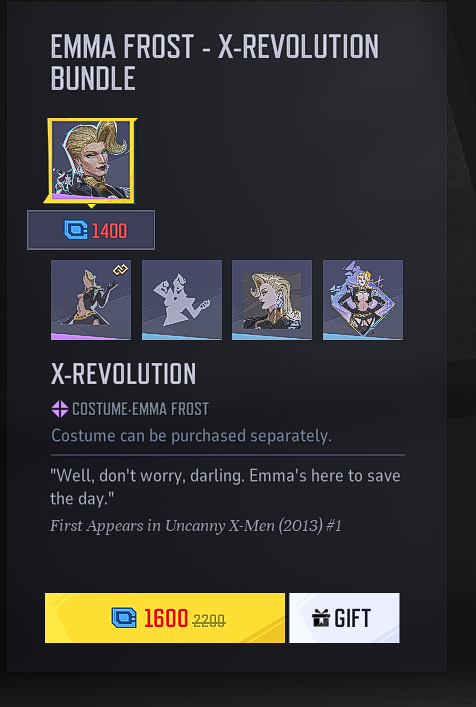Buy the bundle with the yellow 1600 button
The image size is (476, 707).
coord(165,618)
